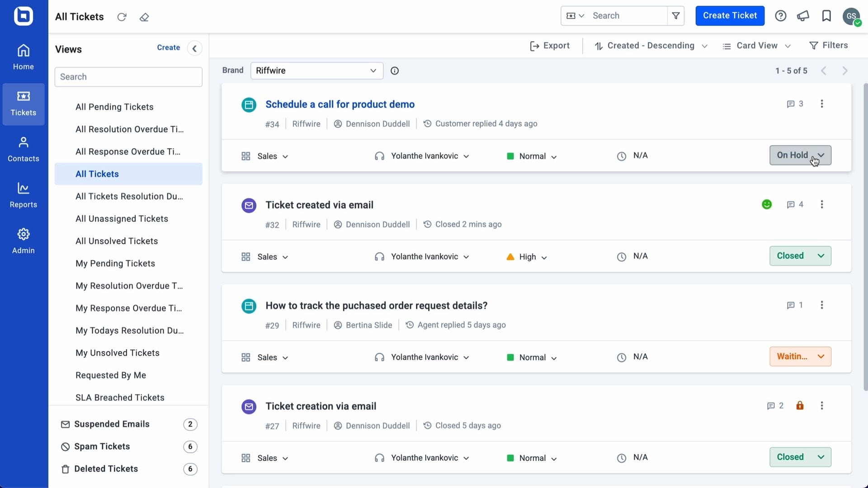Image resolution: width=868 pixels, height=488 pixels.
Task: Click the bookmark icon in top bar
Action: point(826,16)
